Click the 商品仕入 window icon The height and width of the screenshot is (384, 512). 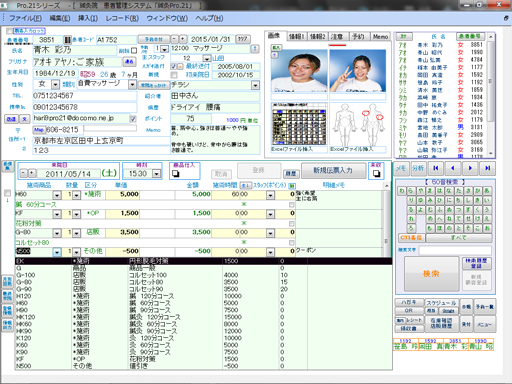(175, 174)
